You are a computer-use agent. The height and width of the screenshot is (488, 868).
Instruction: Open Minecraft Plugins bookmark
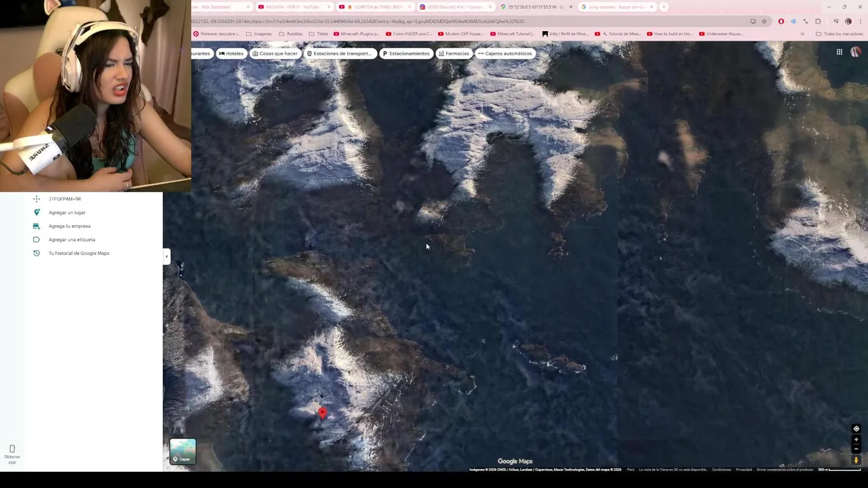[x=356, y=34]
